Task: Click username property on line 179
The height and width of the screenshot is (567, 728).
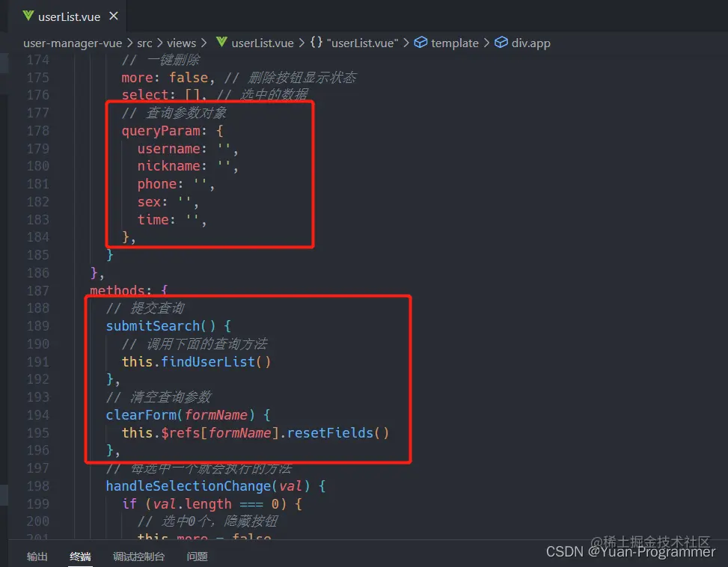Action: pos(168,149)
